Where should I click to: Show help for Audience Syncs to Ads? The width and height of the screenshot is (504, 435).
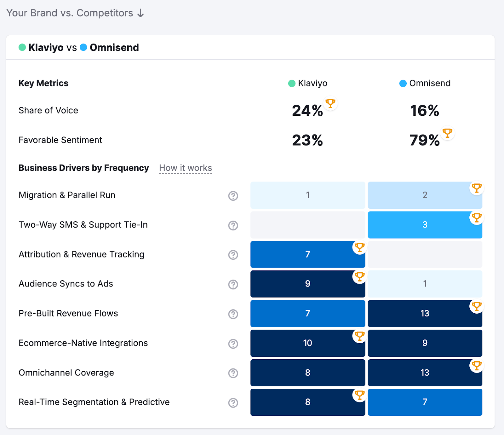click(x=233, y=284)
